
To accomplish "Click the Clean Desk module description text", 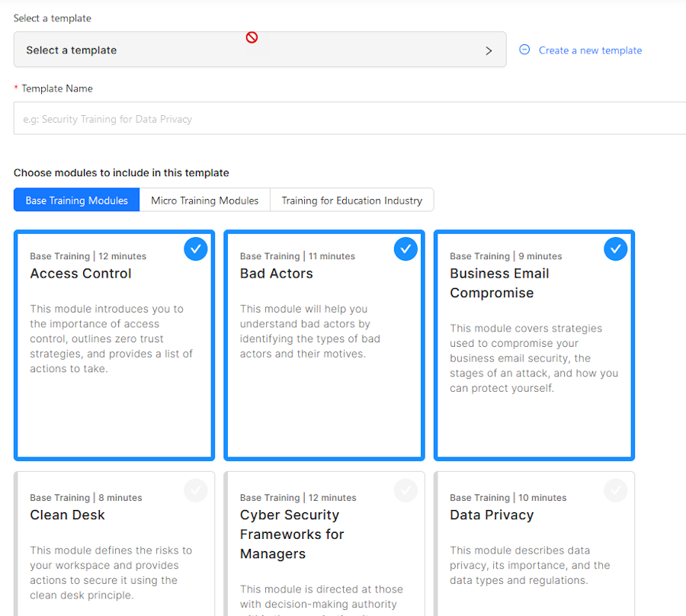I will [111, 573].
